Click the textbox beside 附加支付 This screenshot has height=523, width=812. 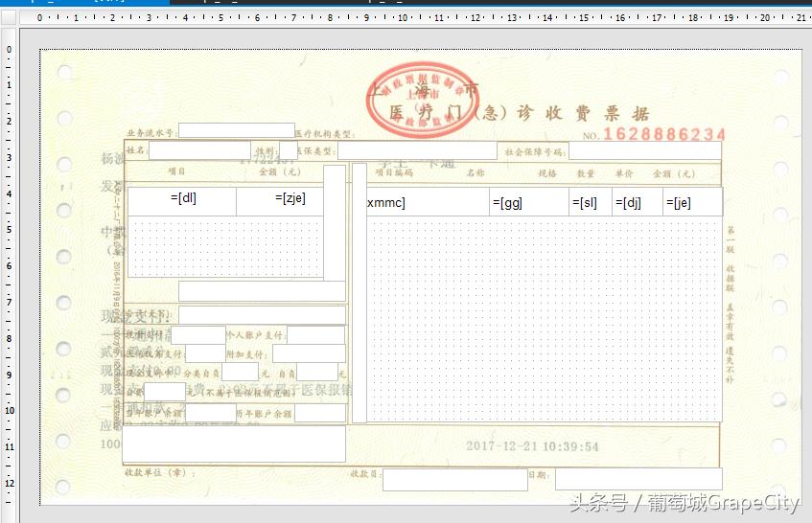pyautogui.click(x=309, y=353)
